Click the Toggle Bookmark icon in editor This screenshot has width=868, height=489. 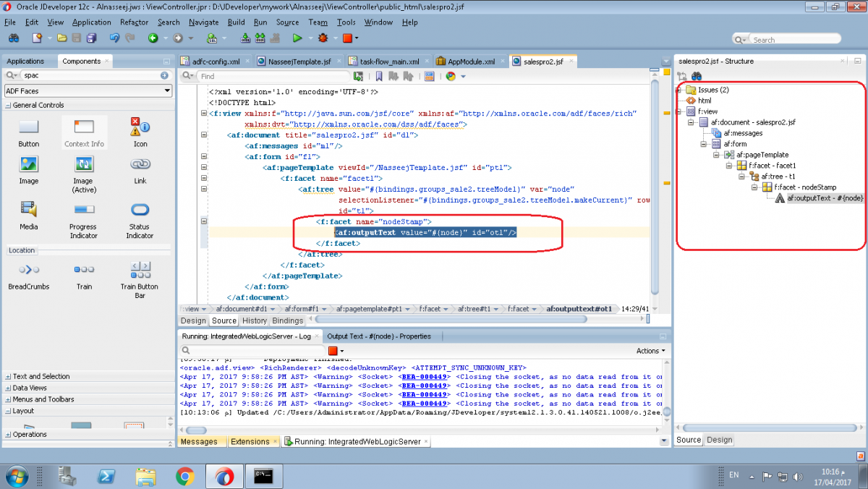click(x=378, y=76)
